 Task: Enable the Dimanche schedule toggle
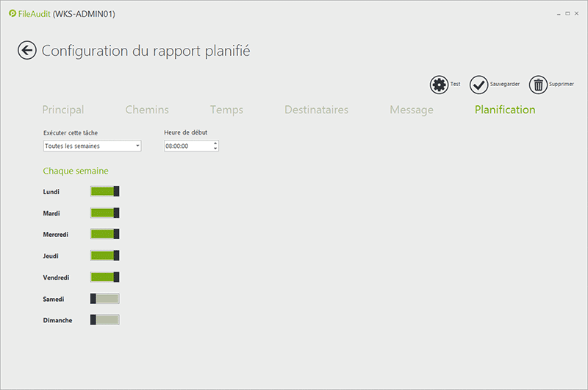coord(104,320)
